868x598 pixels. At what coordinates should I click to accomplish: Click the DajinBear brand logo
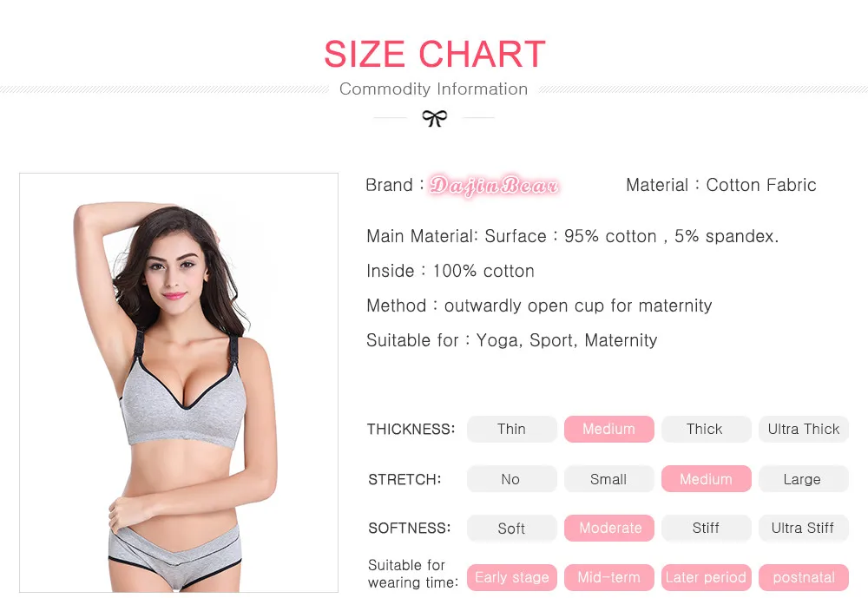tap(494, 186)
